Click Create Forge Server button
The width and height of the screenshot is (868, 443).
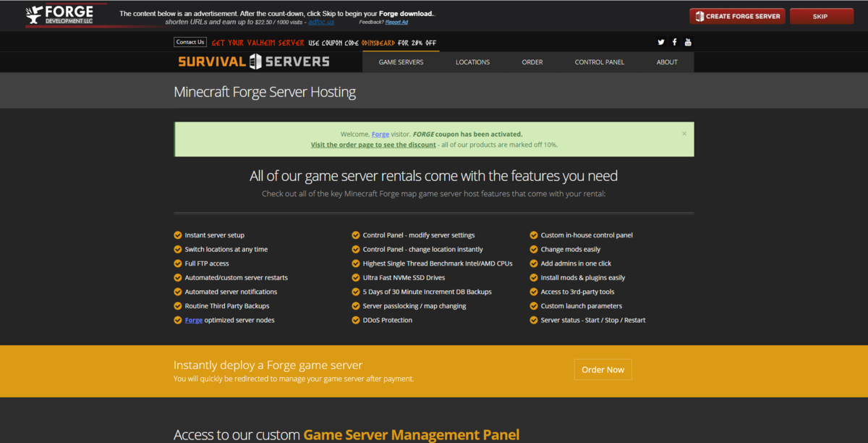tap(737, 16)
